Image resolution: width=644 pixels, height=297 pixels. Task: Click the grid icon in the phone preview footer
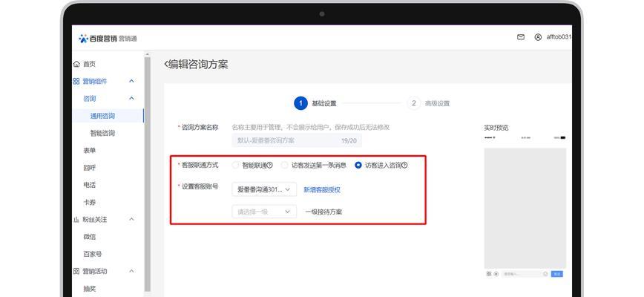click(x=489, y=273)
